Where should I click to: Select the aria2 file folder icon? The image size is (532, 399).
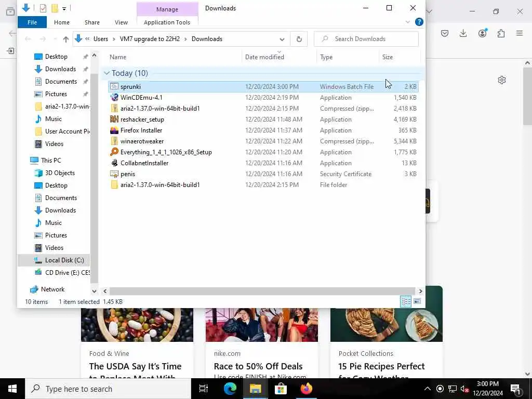pyautogui.click(x=114, y=184)
